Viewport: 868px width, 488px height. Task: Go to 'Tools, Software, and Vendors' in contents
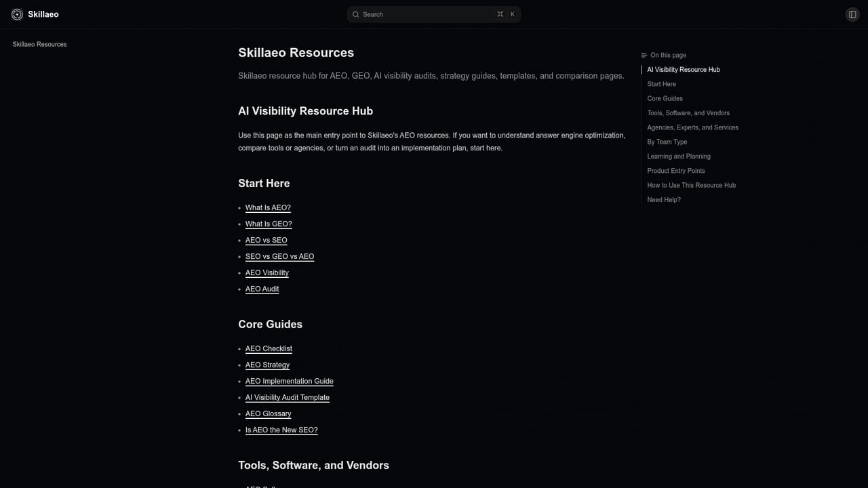point(688,113)
